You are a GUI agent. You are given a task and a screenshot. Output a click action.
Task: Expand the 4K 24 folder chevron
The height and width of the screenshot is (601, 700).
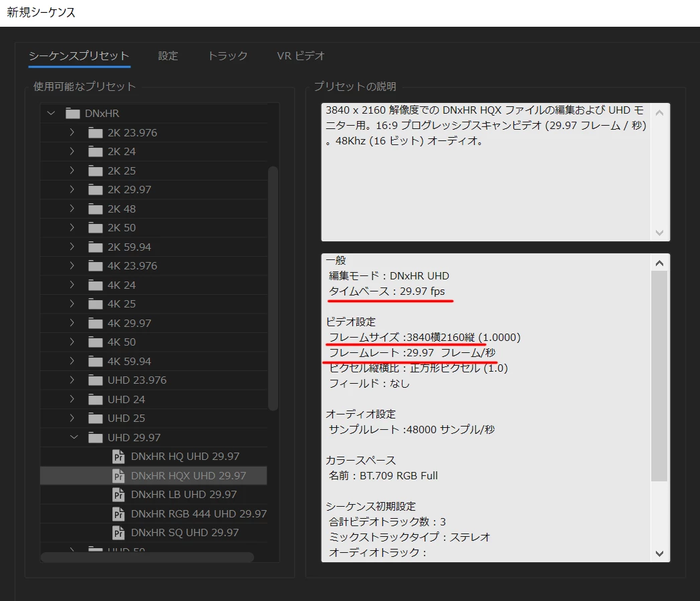72,285
